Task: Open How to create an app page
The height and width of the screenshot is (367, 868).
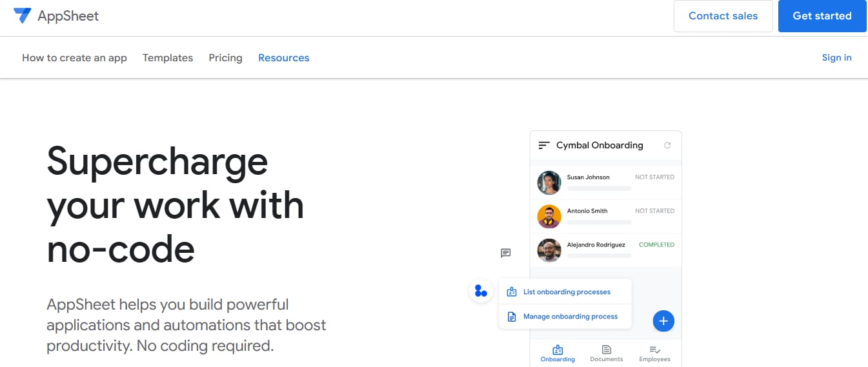Action: coord(74,58)
